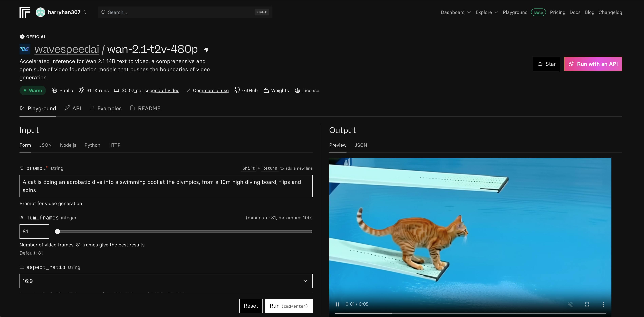Open the GitHub repository link
The image size is (644, 317).
[x=246, y=91]
